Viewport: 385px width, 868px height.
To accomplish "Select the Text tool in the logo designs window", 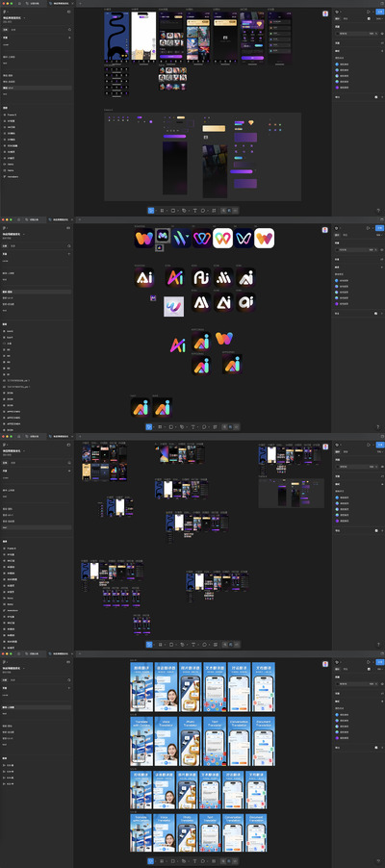I will point(192,427).
